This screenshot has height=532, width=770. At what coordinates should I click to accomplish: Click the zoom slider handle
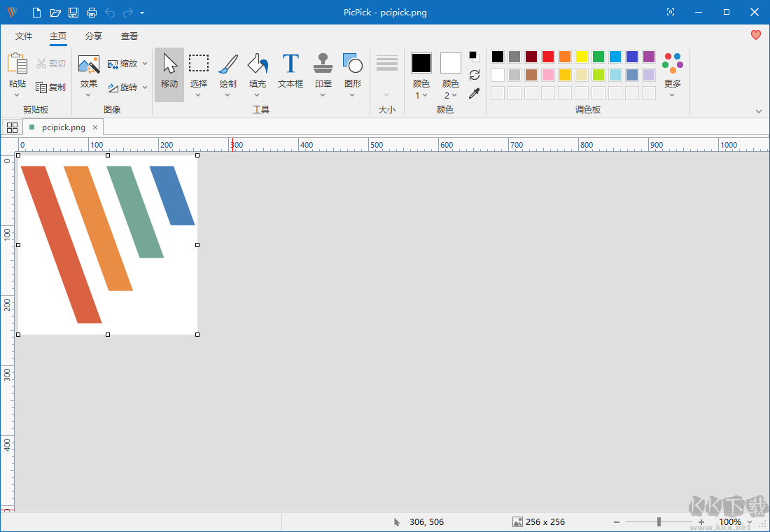(x=659, y=522)
